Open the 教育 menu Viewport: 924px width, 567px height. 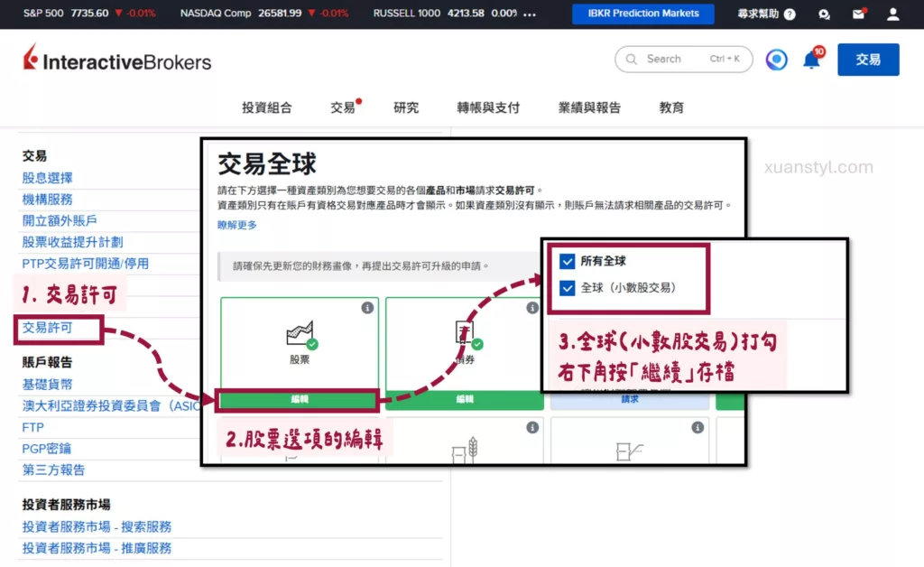(671, 107)
